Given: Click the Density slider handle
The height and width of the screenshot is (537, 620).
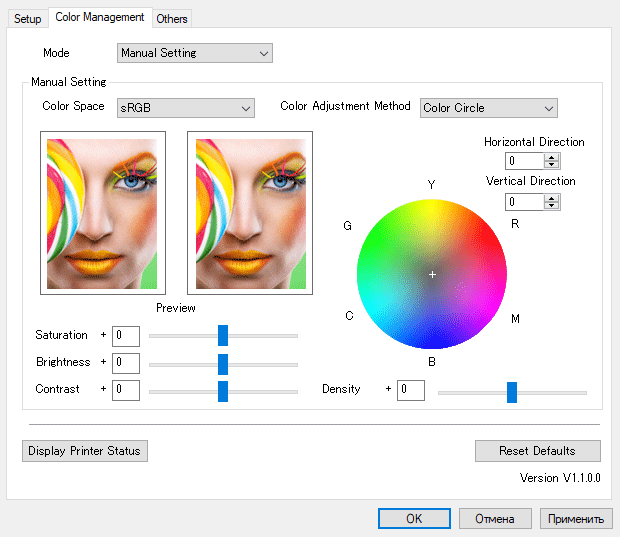Looking at the screenshot, I should [512, 391].
